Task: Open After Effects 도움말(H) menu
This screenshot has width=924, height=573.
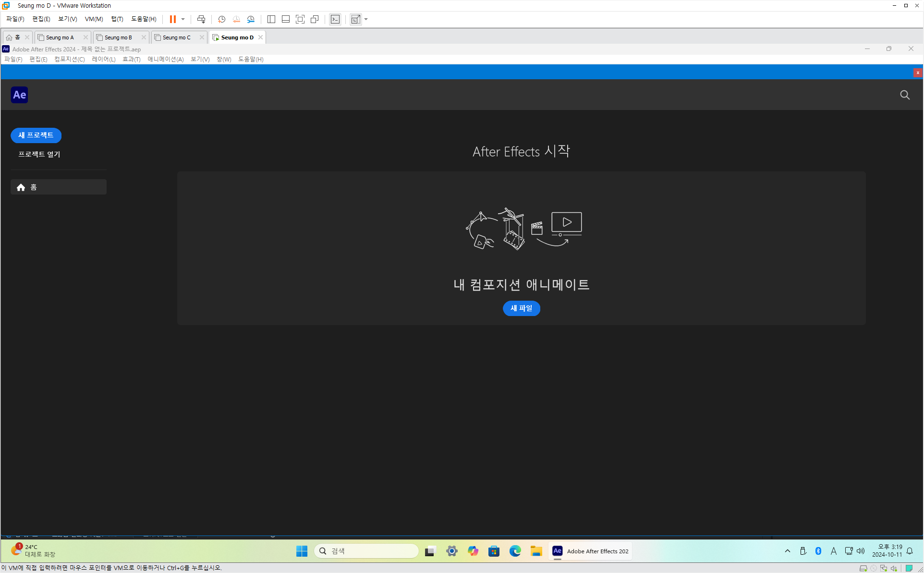Action: tap(251, 60)
